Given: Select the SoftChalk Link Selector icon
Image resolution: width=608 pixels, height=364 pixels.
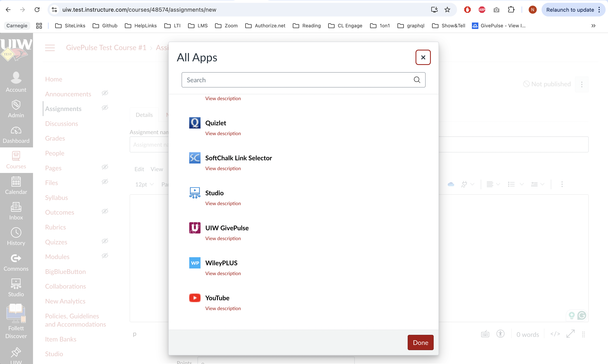Looking at the screenshot, I should 195,158.
